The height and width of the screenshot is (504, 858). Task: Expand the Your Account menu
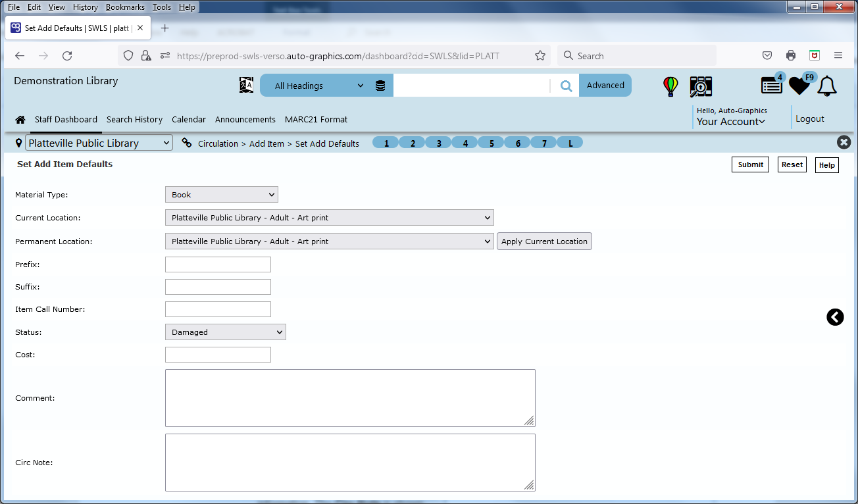(731, 122)
